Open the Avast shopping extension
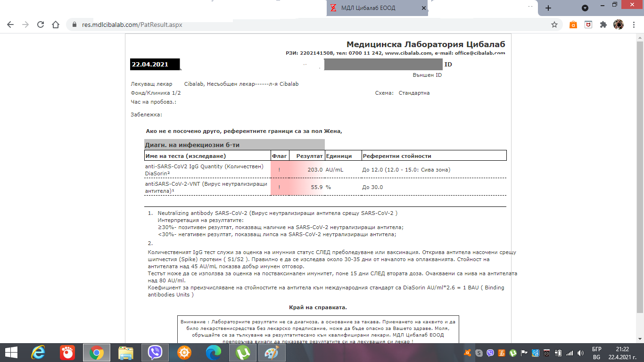The height and width of the screenshot is (362, 644). coord(573,25)
